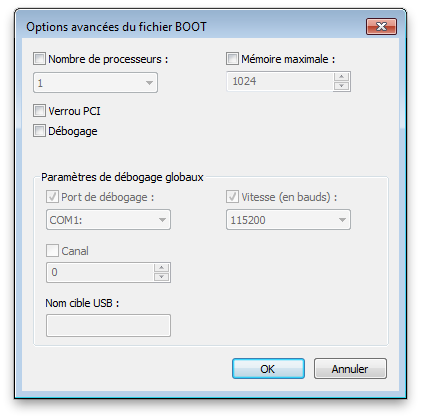Open the 115200 baud rate dropdown
This screenshot has width=421, height=419.
point(288,220)
